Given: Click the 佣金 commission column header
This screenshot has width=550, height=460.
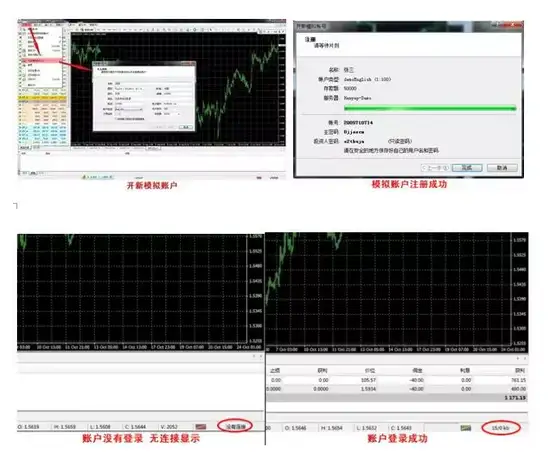Looking at the screenshot, I should click(417, 371).
